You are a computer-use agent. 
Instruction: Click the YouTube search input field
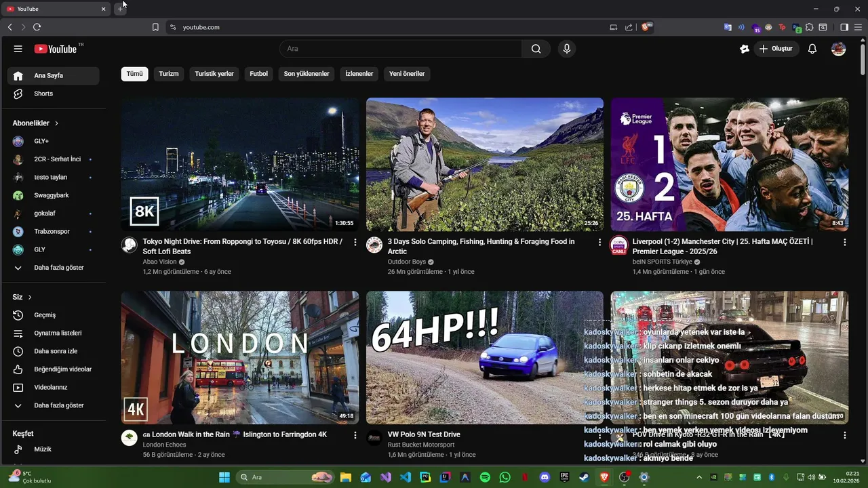click(400, 49)
